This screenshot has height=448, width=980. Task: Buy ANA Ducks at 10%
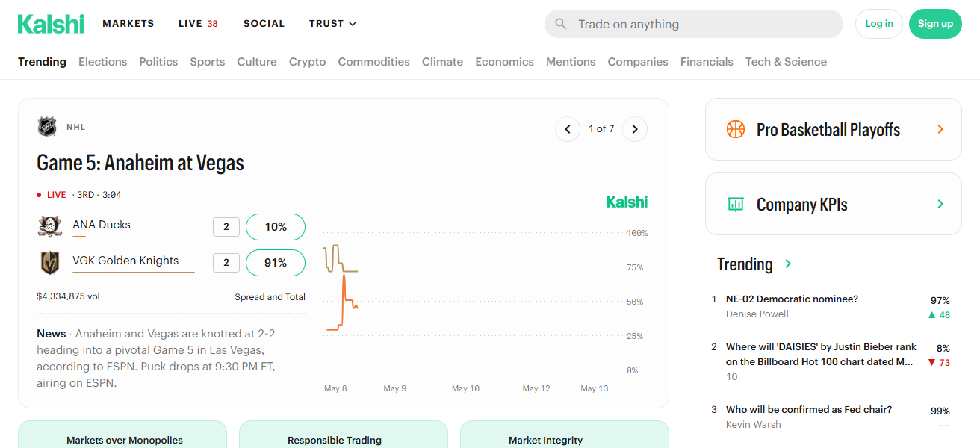coord(276,227)
